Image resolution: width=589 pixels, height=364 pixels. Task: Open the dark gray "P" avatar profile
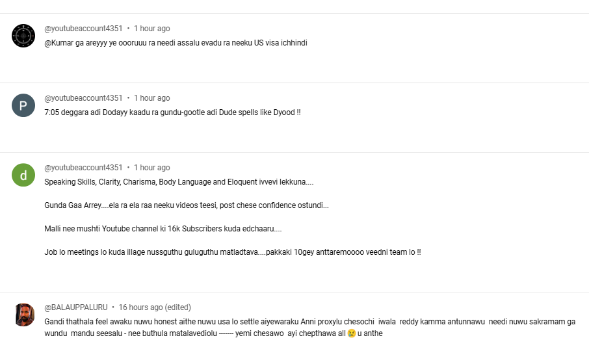click(x=23, y=105)
